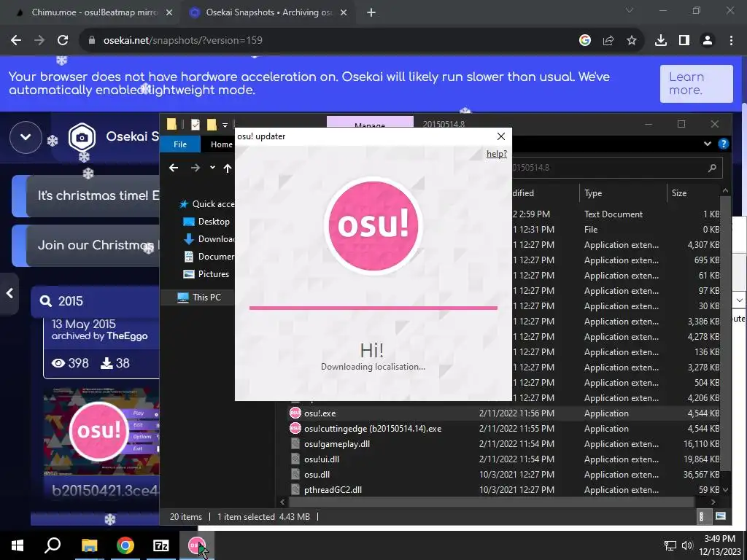The height and width of the screenshot is (560, 747).
Task: Click the 2015 snapshot search field
Action: pos(96,301)
